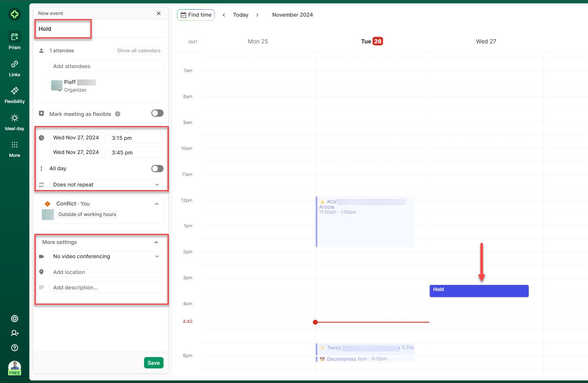Open the Does not repeat dropdown
The image size is (588, 383).
click(106, 184)
